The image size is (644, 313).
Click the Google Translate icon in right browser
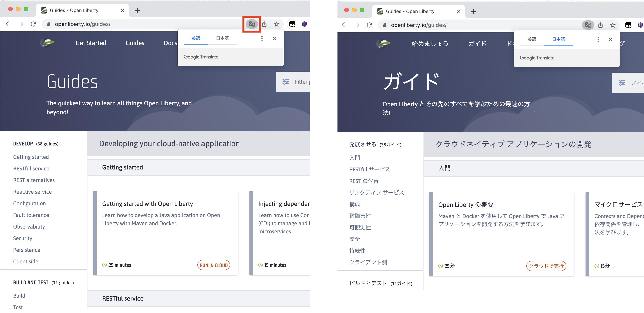588,25
